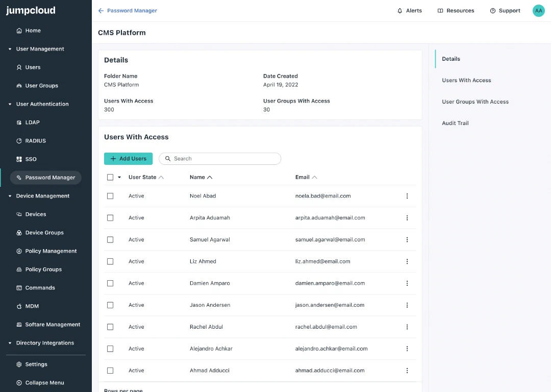Collapse the Device Management sidebar section
This screenshot has width=551, height=392.
click(10, 196)
